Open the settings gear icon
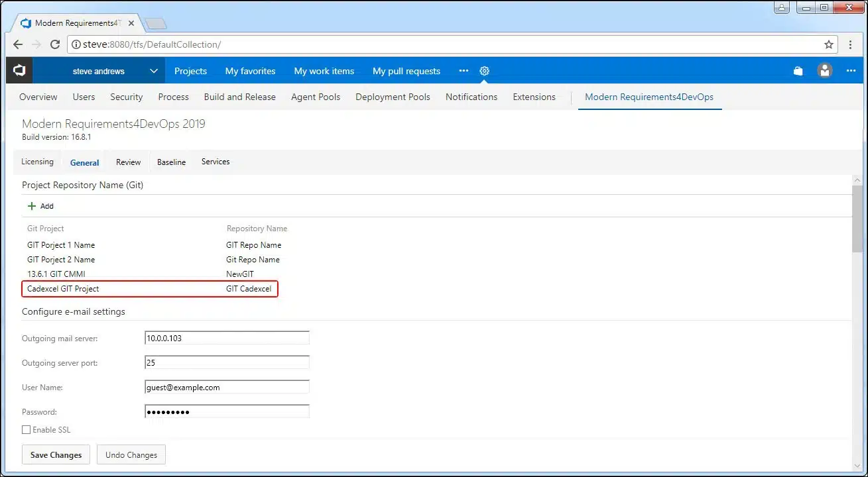Viewport: 868px width, 477px height. [485, 71]
